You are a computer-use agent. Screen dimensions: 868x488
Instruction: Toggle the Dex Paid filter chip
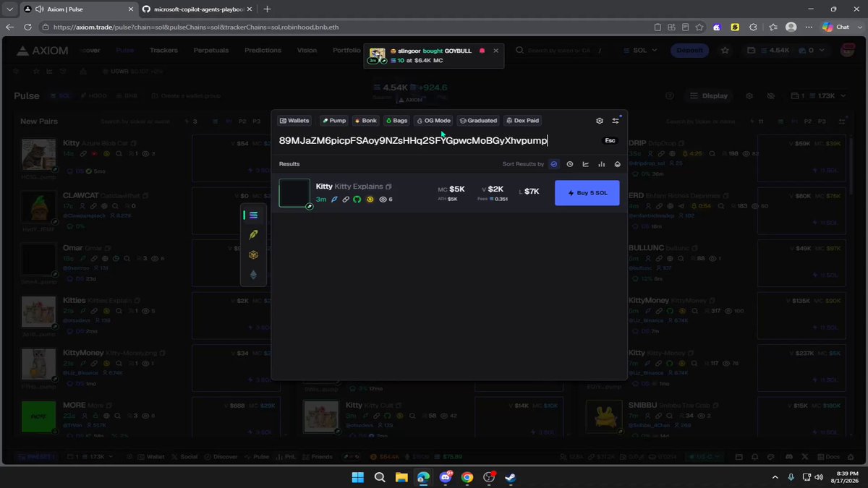coord(522,121)
